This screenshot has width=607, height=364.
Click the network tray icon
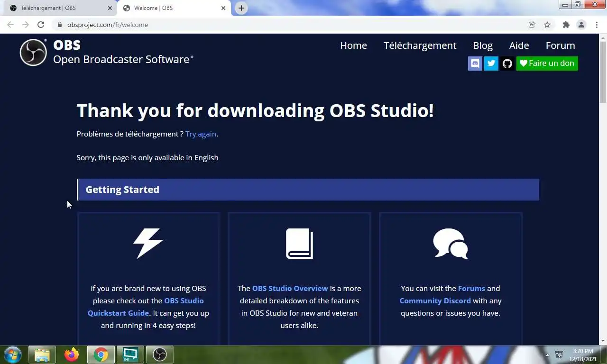point(559,355)
